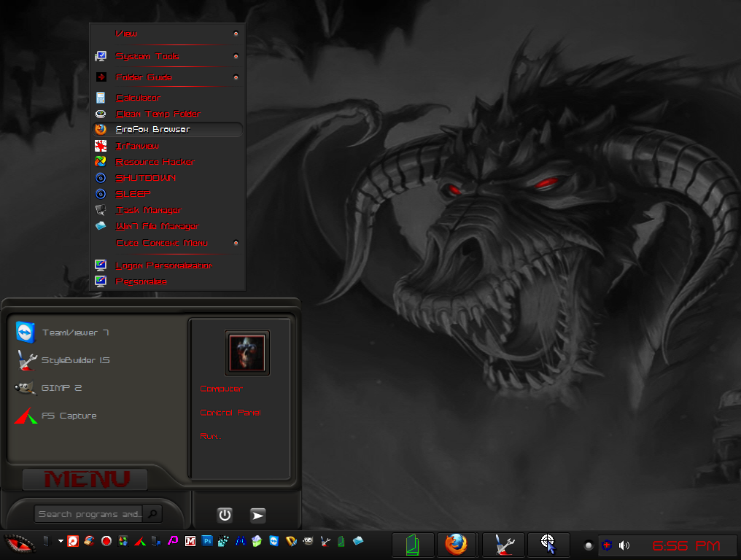Screen dimensions: 741x560
Task: Open StyleBuilder 15 from start menu
Action: pyautogui.click(x=75, y=360)
